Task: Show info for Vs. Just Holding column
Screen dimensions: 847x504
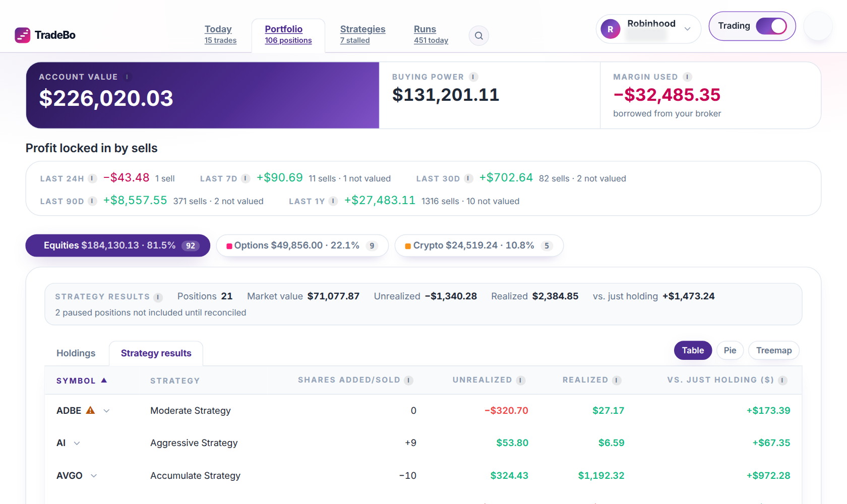Action: coord(782,381)
